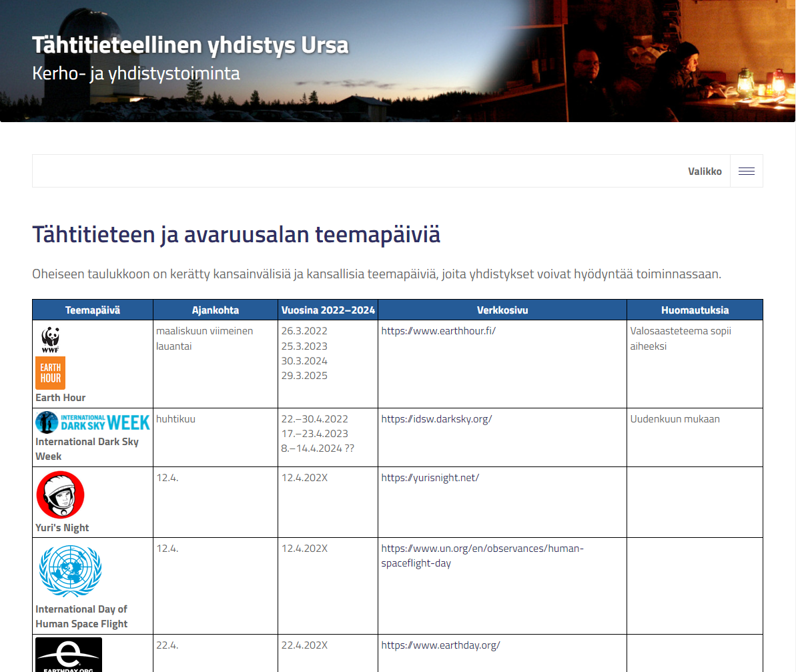Viewport: 796px width, 672px height.
Task: Click the Verkkosivu column header
Action: tap(502, 310)
